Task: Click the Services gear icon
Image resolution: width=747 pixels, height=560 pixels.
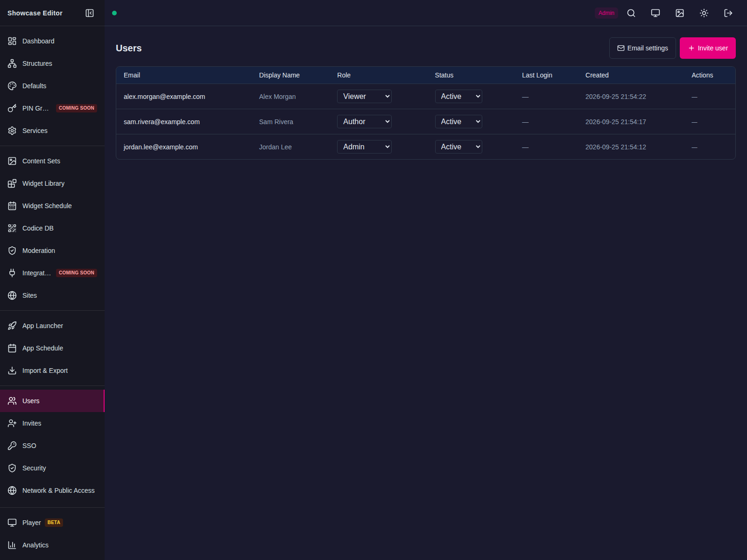Action: click(12, 131)
